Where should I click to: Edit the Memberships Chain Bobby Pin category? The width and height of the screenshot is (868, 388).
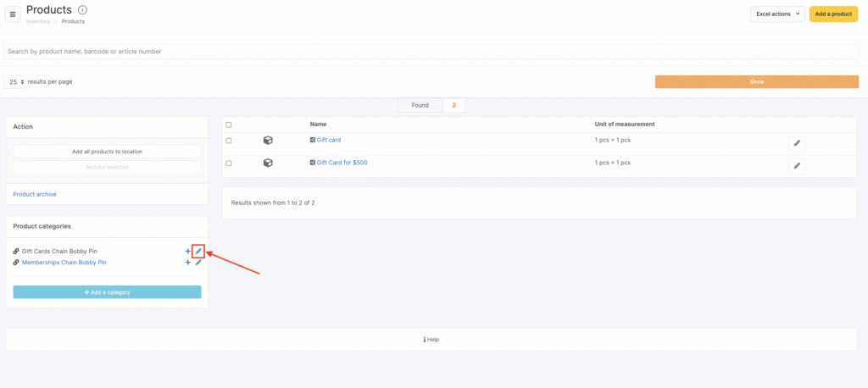tap(198, 263)
